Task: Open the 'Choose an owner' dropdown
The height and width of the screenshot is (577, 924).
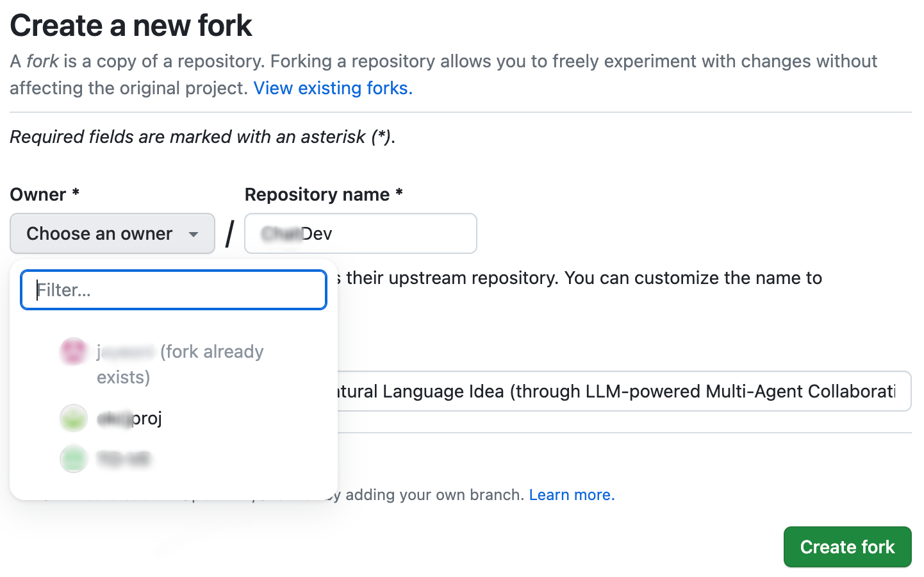Action: (112, 233)
